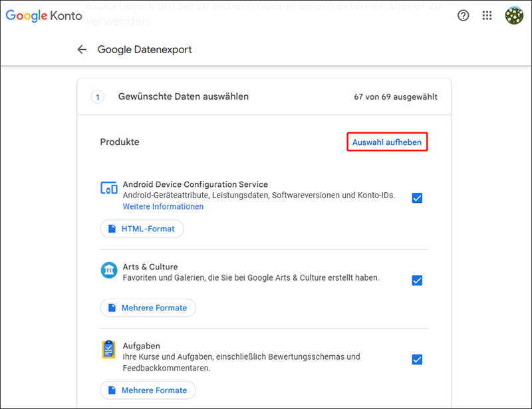532x409 pixels.
Task: Go back with the left arrow
Action: pos(82,50)
